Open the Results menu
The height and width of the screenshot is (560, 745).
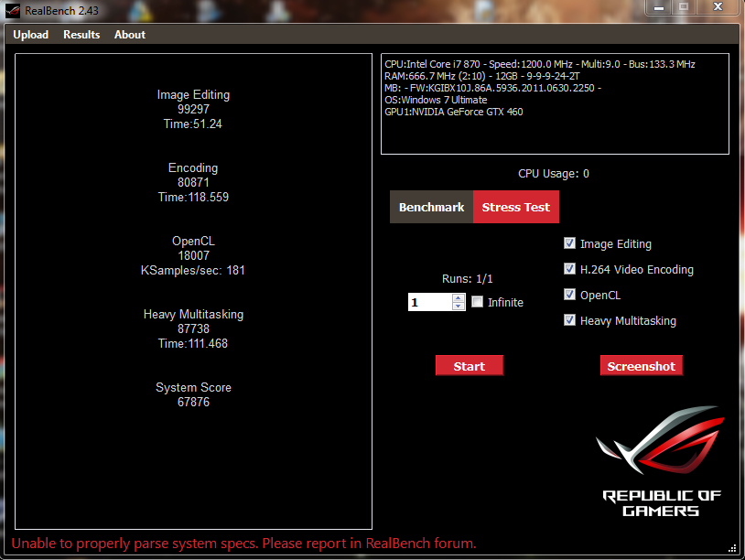81,35
